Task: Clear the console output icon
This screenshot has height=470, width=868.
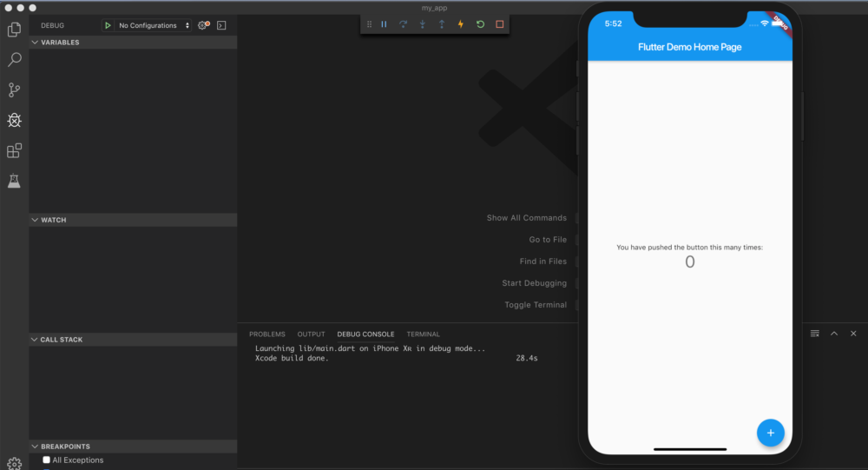Action: coord(815,334)
